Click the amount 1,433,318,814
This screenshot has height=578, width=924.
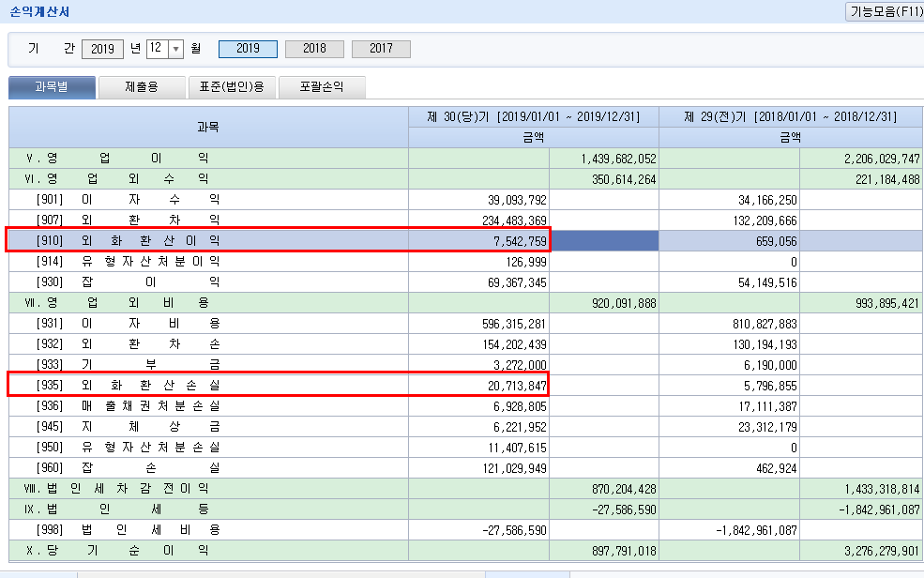[882, 489]
